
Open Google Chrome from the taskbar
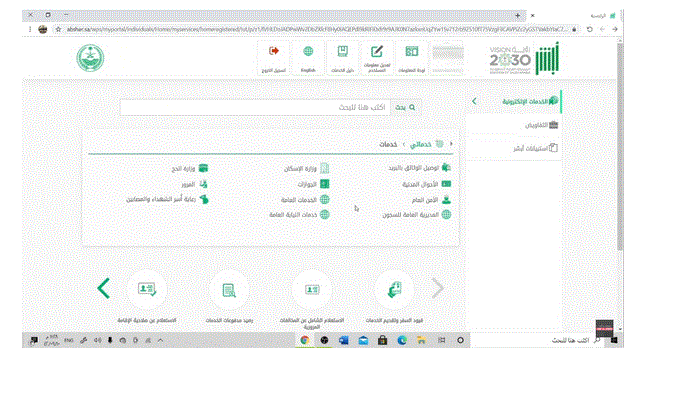click(305, 340)
